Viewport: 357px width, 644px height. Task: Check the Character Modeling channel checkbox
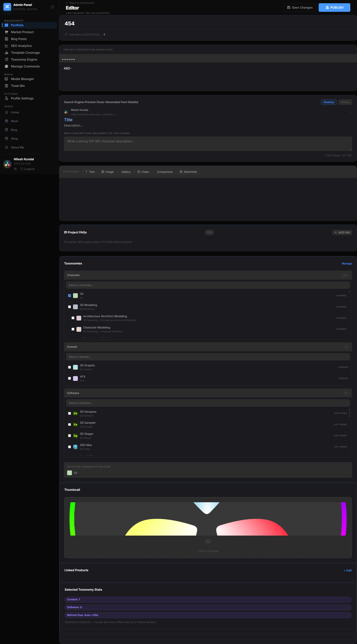click(73, 329)
